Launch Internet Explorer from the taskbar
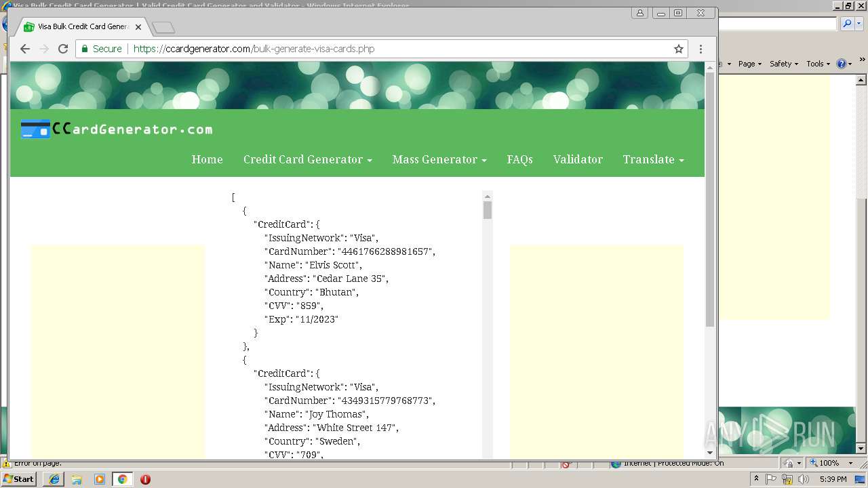This screenshot has height=488, width=868. click(x=54, y=479)
